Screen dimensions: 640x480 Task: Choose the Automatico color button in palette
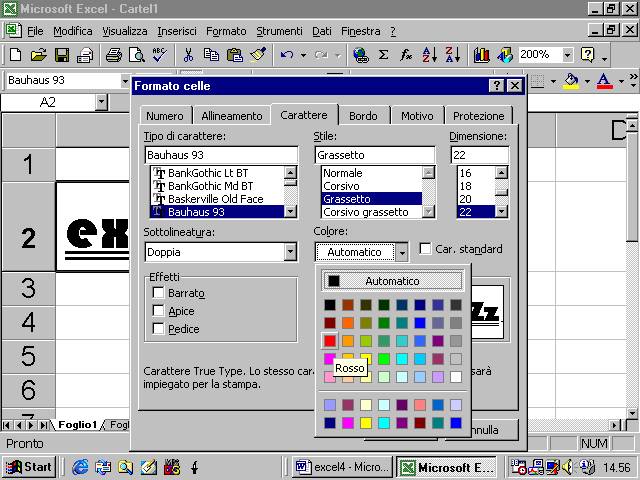coord(393,281)
